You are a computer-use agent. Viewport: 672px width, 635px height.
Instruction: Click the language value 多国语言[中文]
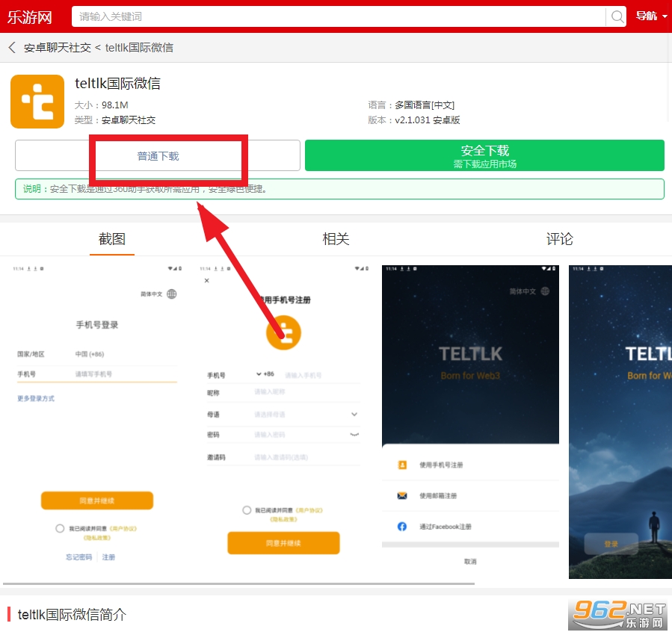tap(425, 105)
